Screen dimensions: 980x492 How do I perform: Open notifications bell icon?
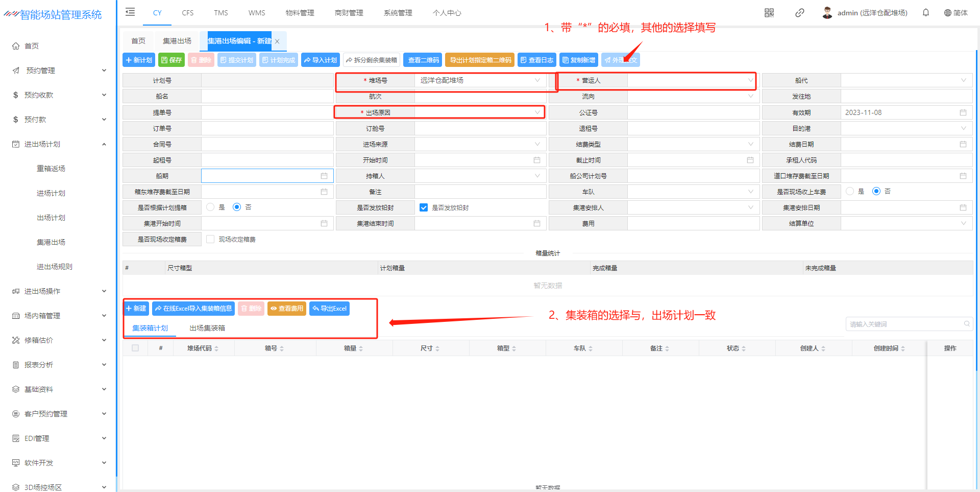[x=925, y=13]
